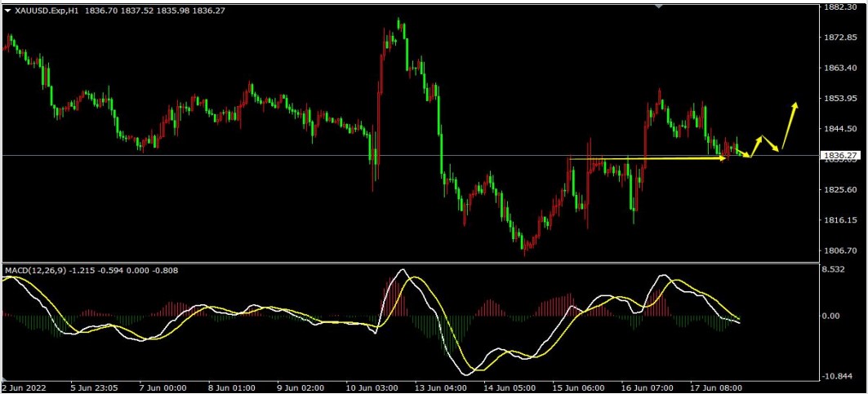
Task: Click the 9 Jun 02:00 time label
Action: click(301, 387)
